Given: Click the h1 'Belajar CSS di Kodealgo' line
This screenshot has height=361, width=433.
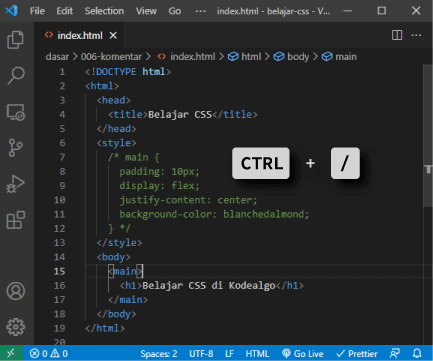Looking at the screenshot, I should (212, 286).
